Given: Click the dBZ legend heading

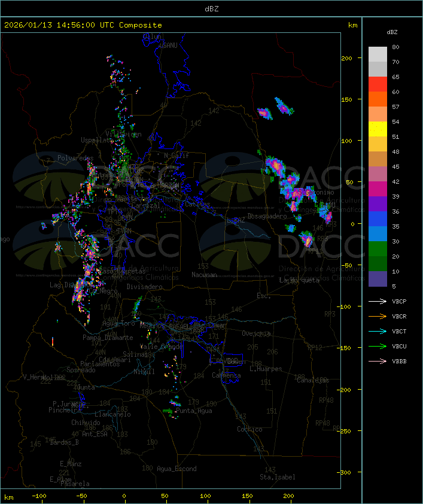Looking at the screenshot, I should [392, 32].
